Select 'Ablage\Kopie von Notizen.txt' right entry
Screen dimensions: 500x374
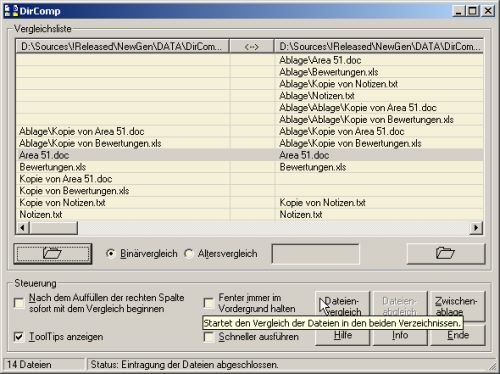338,84
